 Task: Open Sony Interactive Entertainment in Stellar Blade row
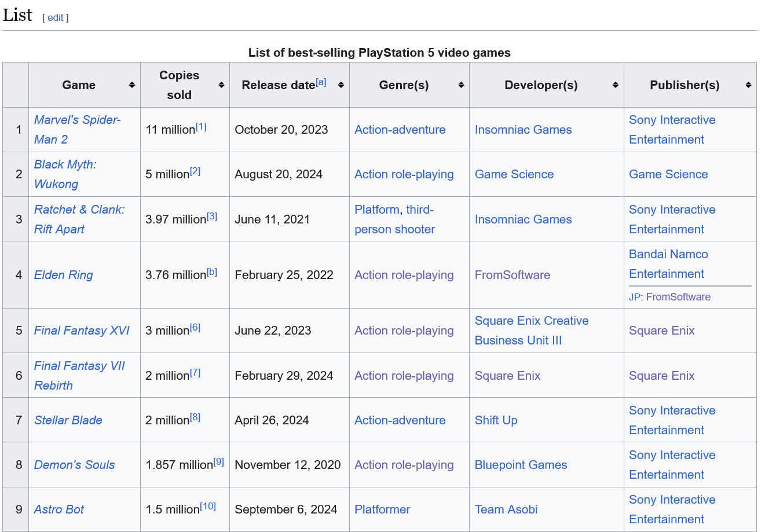[672, 420]
